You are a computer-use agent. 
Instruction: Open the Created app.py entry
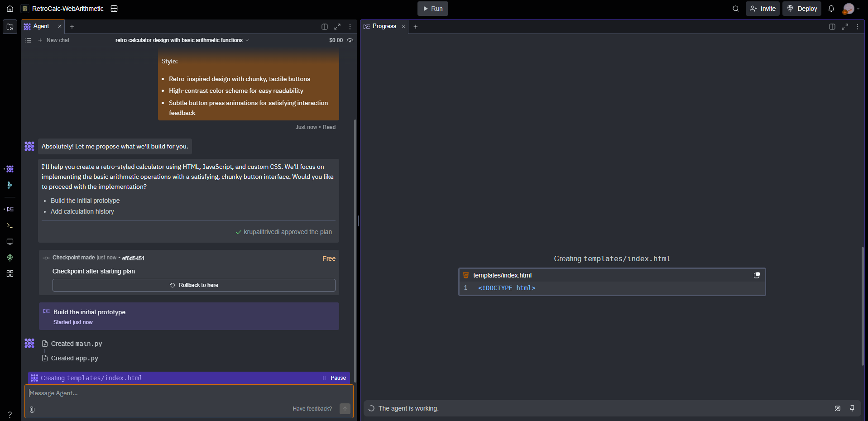(70, 358)
